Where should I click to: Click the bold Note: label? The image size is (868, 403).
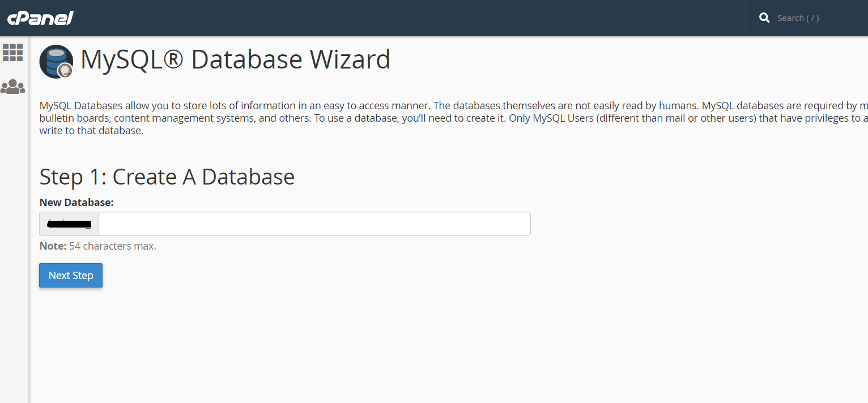click(x=53, y=246)
